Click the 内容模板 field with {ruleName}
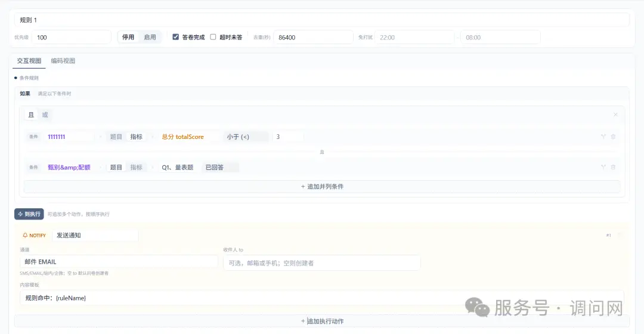 pyautogui.click(x=322, y=298)
